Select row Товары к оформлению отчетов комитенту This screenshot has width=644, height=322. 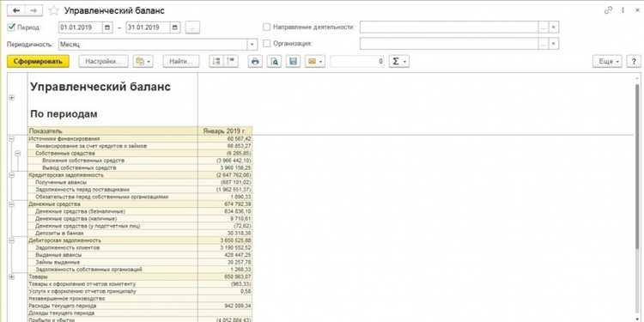140,284
